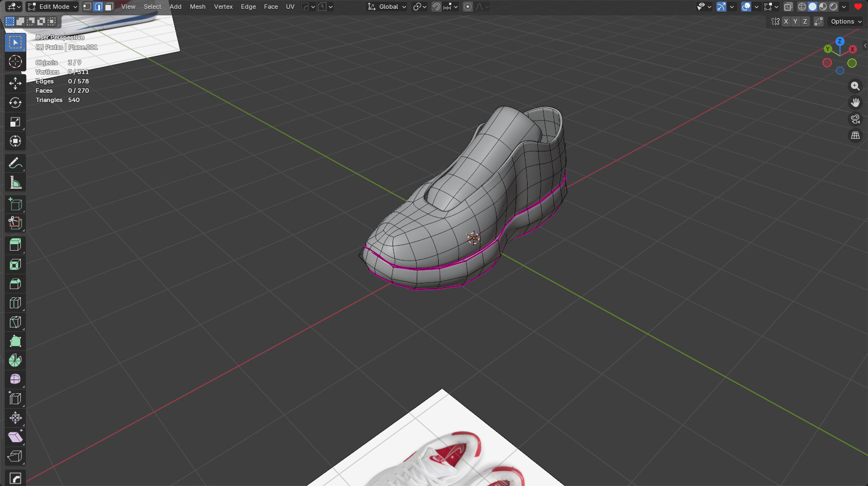Activate the Inset Faces tool

click(15, 264)
